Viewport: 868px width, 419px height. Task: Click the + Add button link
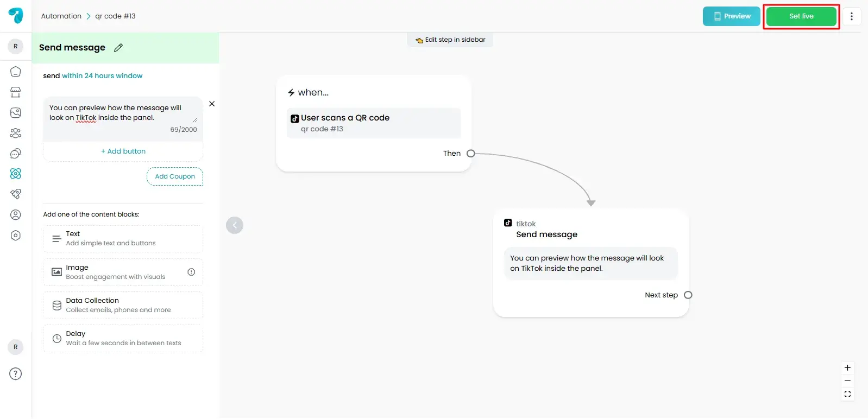click(x=123, y=151)
